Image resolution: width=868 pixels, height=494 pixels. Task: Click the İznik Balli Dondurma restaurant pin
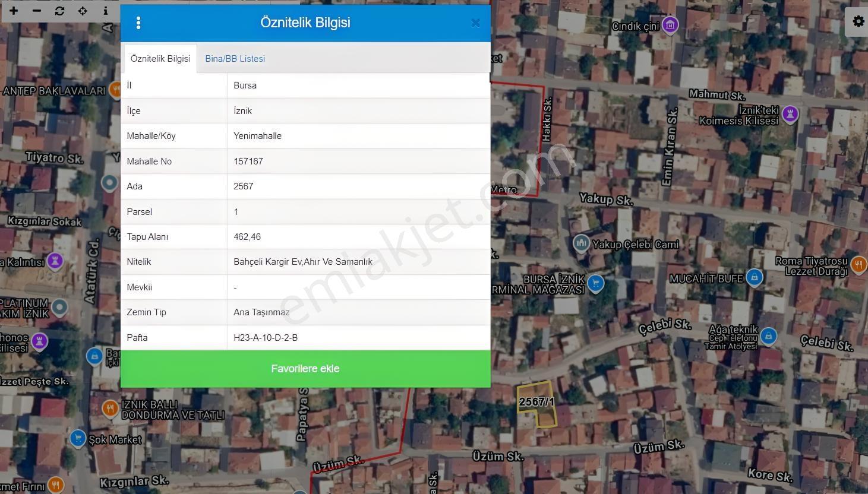(109, 408)
